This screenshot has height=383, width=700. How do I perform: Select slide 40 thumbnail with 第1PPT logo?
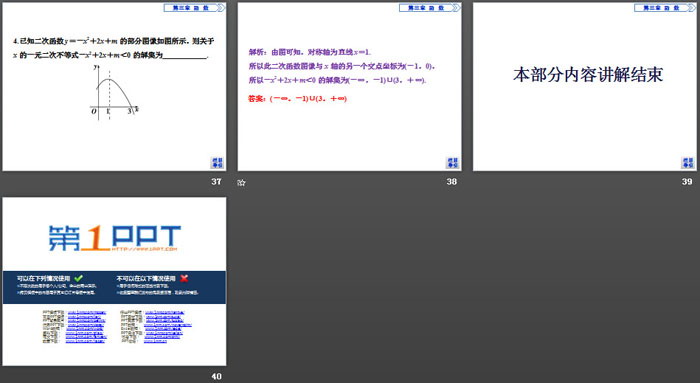click(x=114, y=281)
